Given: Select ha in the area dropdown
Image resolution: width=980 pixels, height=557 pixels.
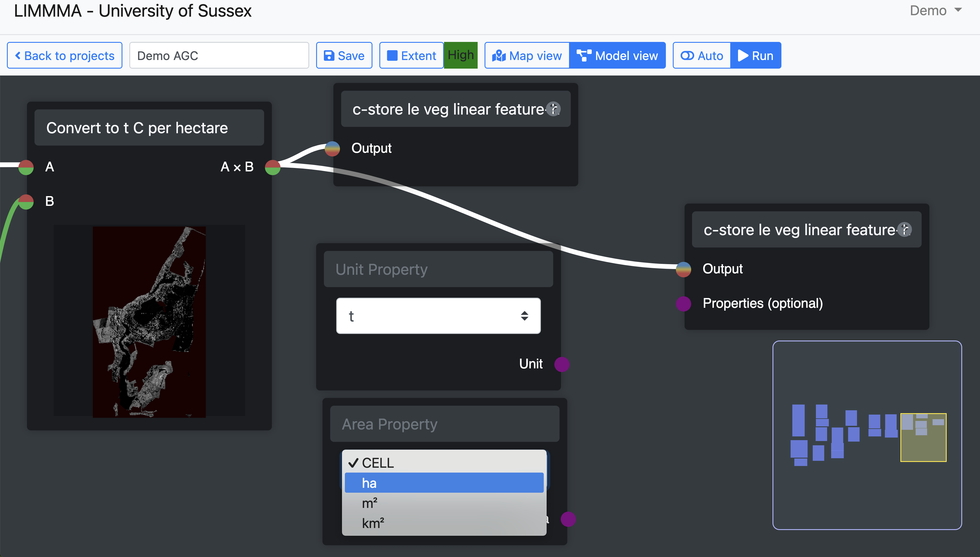Looking at the screenshot, I should pos(444,483).
